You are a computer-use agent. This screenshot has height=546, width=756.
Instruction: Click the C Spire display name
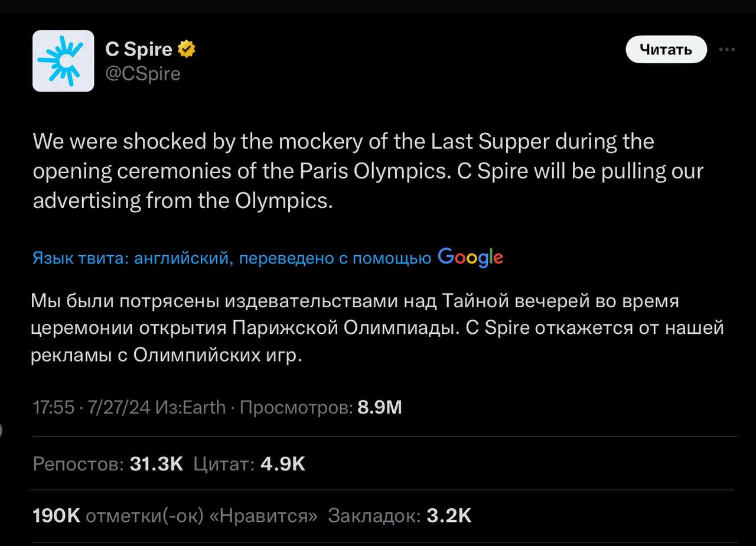[x=139, y=49]
